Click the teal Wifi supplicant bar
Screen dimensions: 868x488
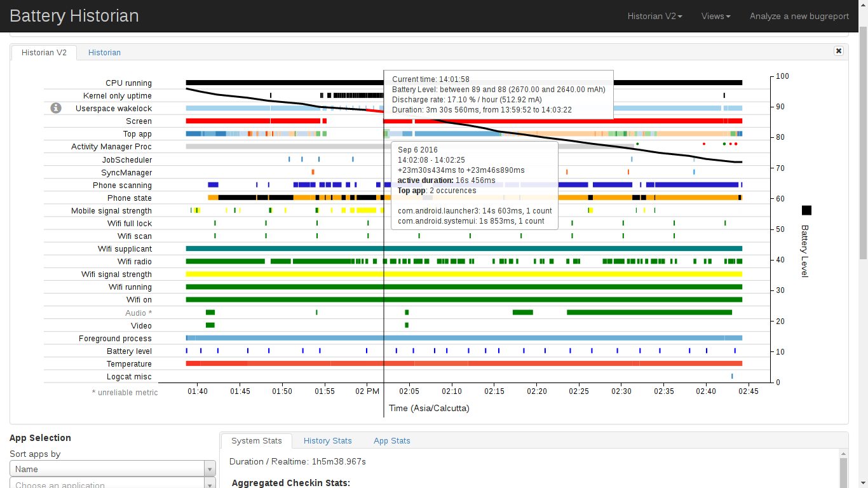(x=464, y=248)
